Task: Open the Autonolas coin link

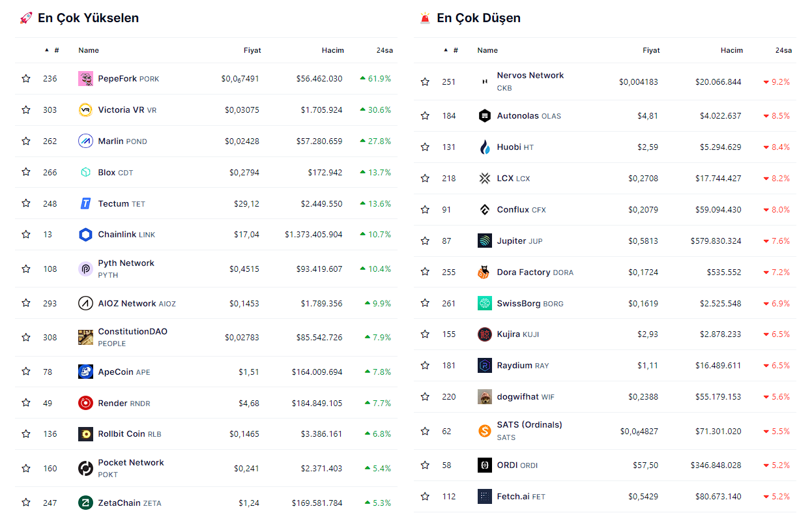Action: pyautogui.click(x=517, y=116)
